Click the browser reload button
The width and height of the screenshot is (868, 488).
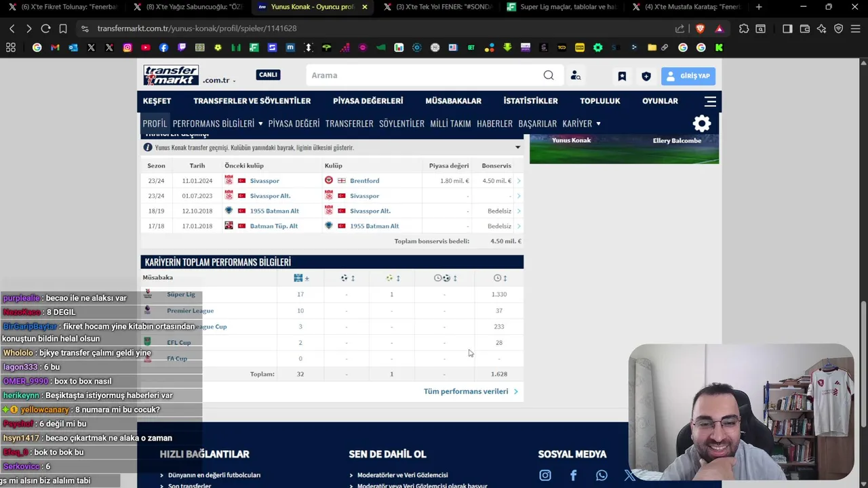tap(45, 28)
